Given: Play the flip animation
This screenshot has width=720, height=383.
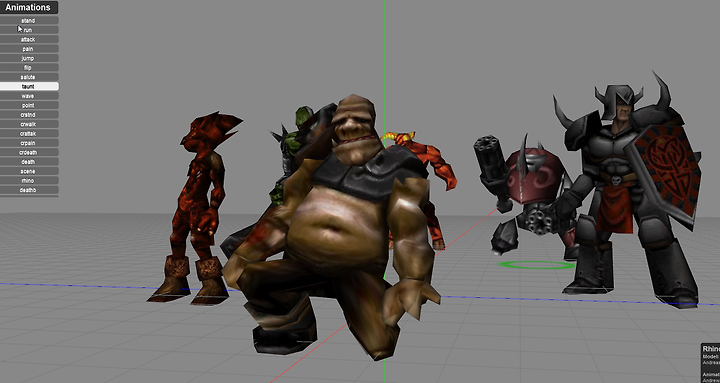Looking at the screenshot, I should tap(29, 68).
